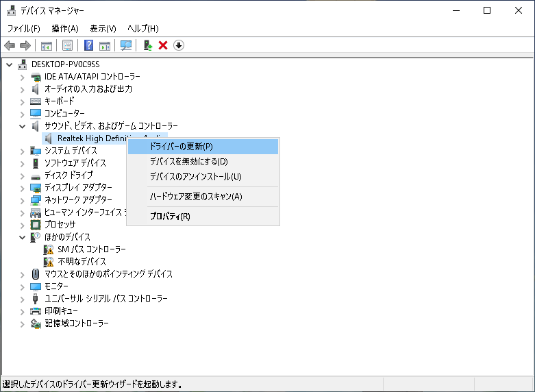Image resolution: width=535 pixels, height=392 pixels.
Task: Click the キーボード keyboard icon
Action: (x=36, y=101)
